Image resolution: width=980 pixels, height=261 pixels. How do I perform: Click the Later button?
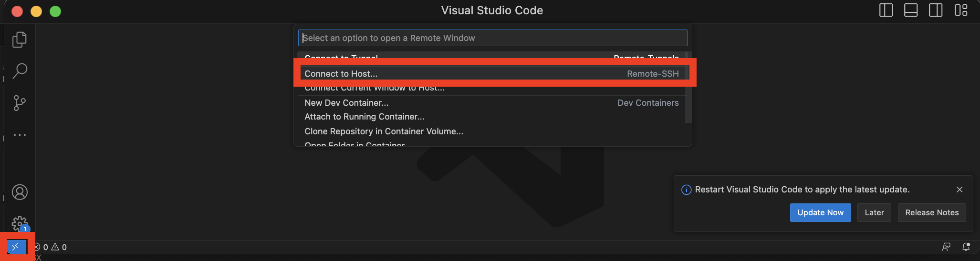click(874, 212)
